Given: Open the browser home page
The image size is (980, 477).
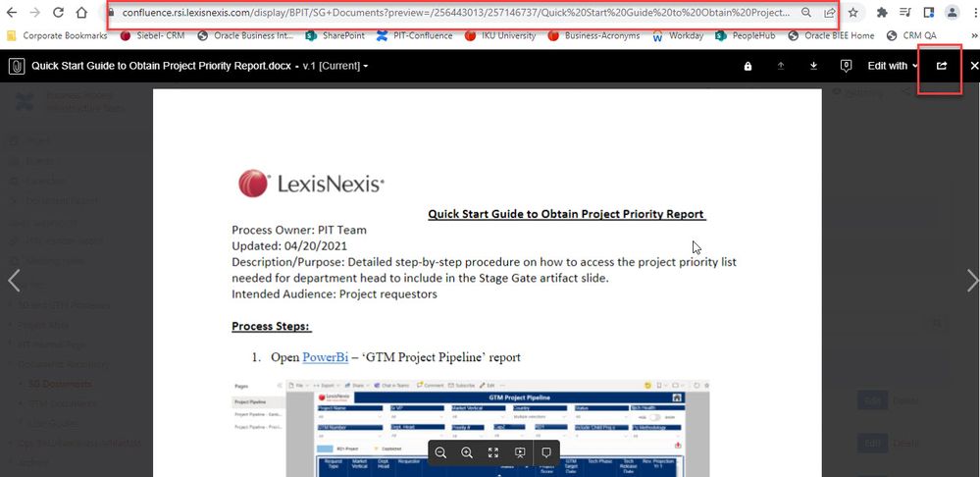Looking at the screenshot, I should 81,13.
